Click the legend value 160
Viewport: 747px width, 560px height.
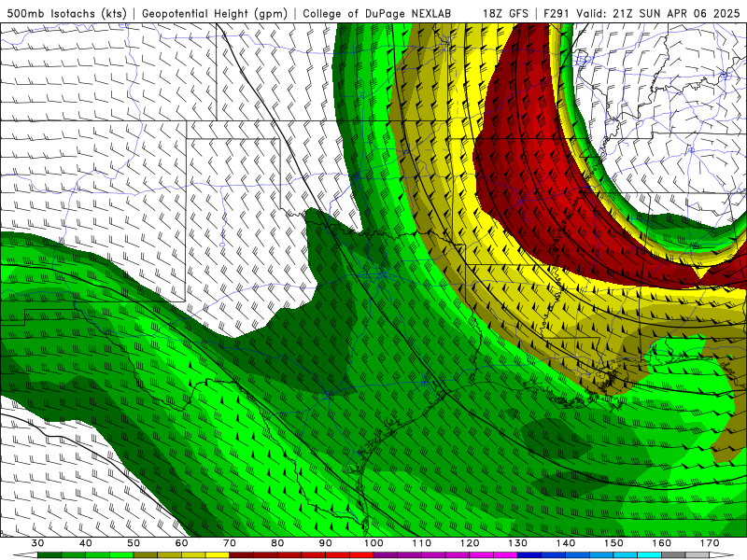(662, 543)
